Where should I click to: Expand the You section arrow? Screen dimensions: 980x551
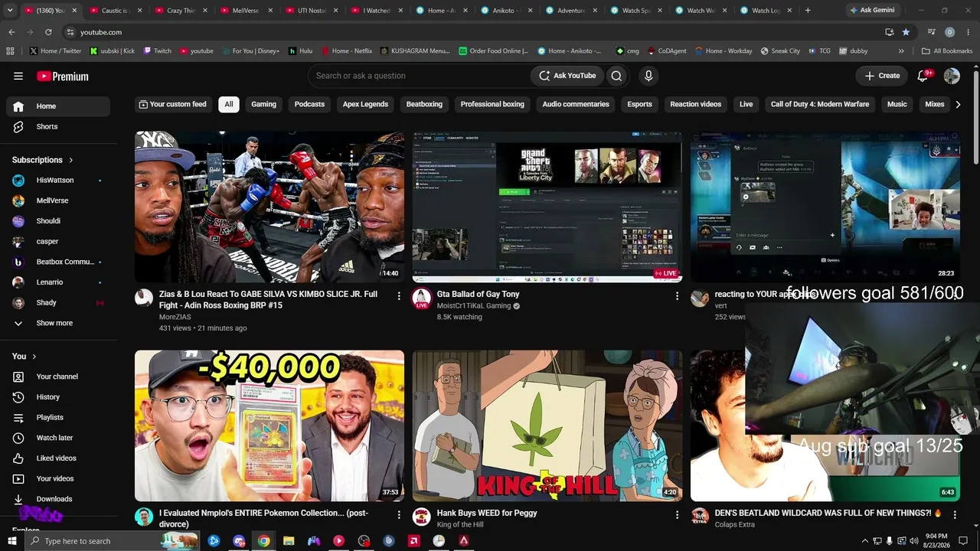click(34, 357)
